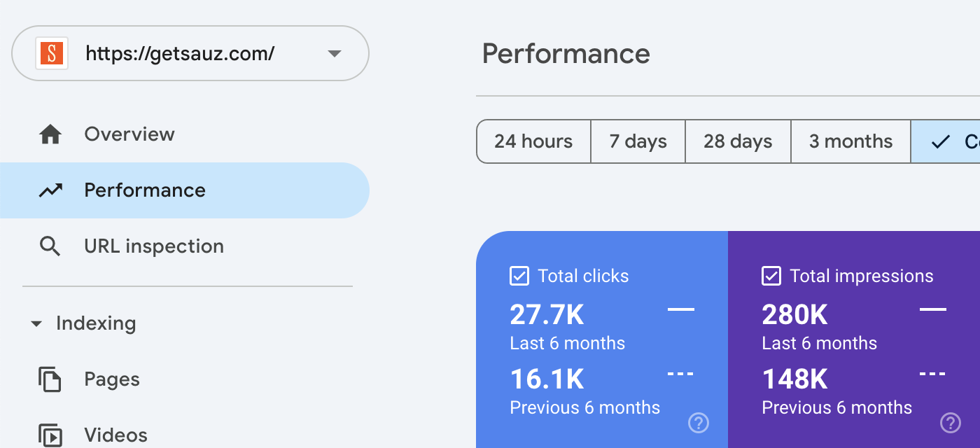Open help icon on Total impressions card

950,422
